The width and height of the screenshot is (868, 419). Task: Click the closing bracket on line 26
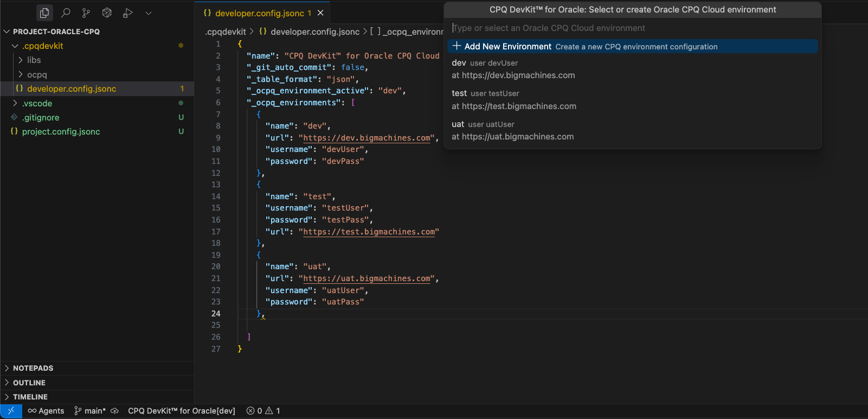pos(249,337)
